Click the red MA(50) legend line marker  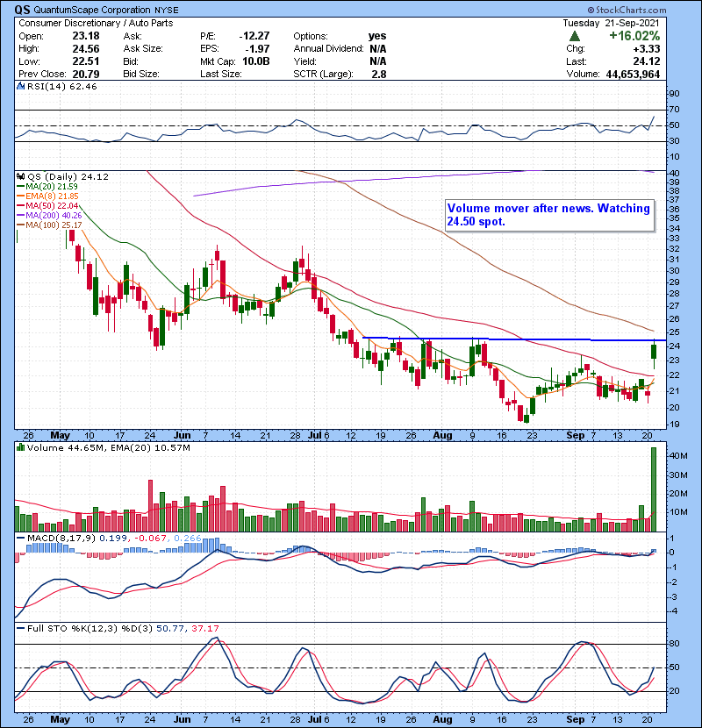coord(20,206)
